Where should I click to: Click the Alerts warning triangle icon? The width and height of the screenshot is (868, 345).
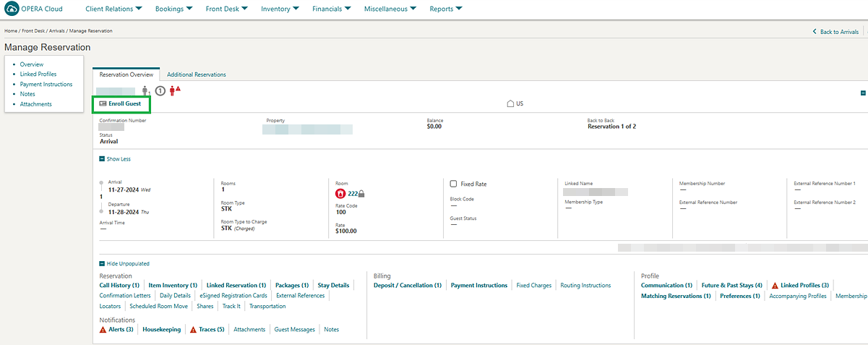103,329
